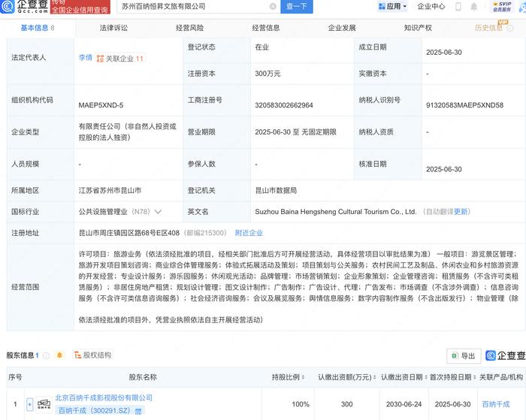The height and width of the screenshot is (420, 526).
Task: Open notifications bell icon in header
Action: coord(473,6)
